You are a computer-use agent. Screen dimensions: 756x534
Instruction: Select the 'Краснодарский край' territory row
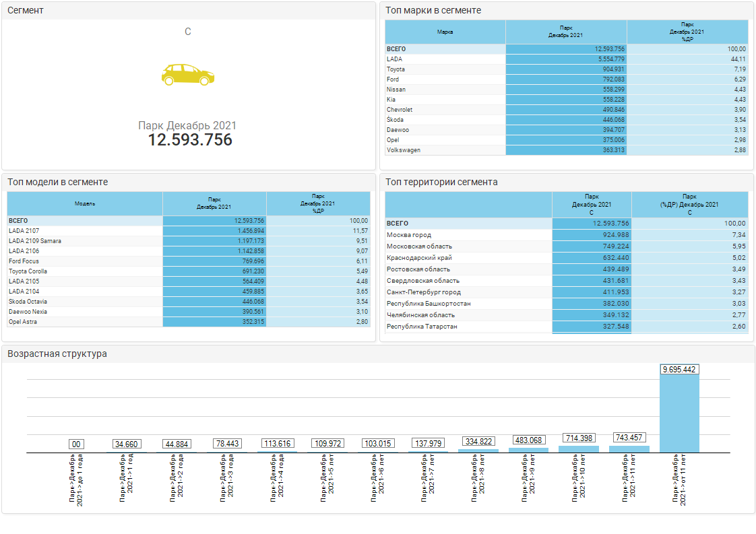pyautogui.click(x=468, y=258)
